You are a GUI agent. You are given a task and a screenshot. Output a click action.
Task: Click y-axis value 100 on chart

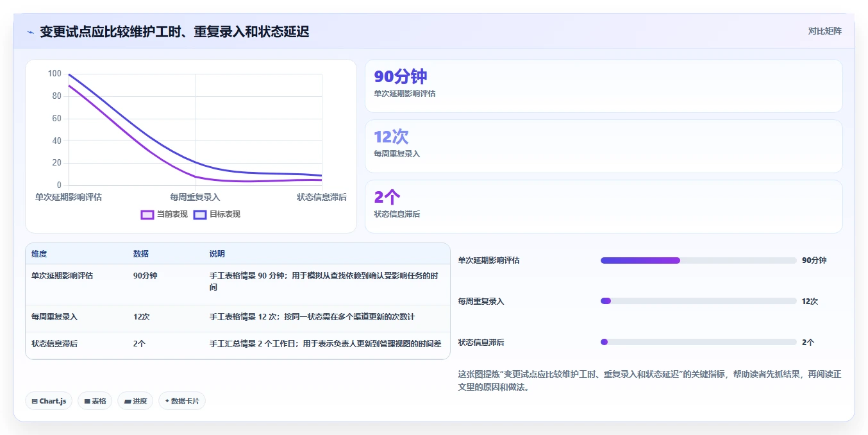pos(54,74)
